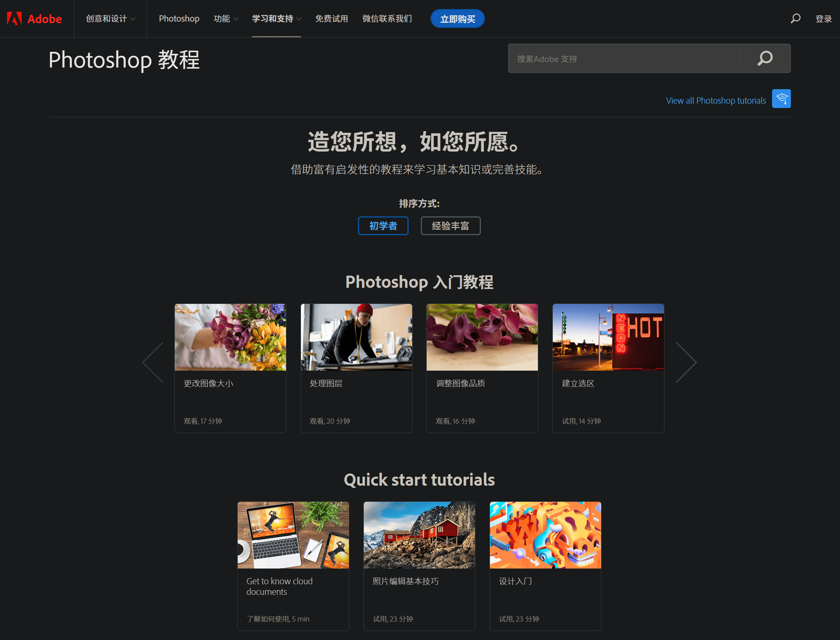Select the 经验丰富 sort toggle
Image resolution: width=840 pixels, height=640 pixels.
pos(451,226)
